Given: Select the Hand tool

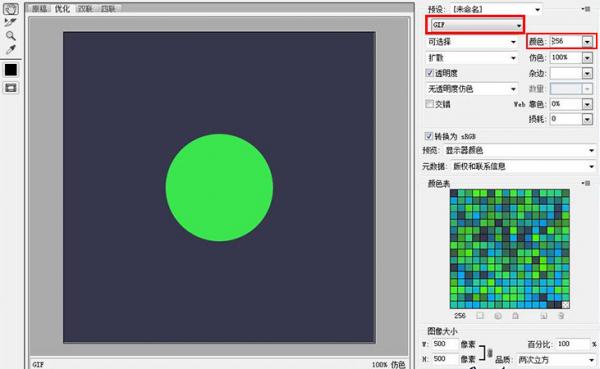Looking at the screenshot, I should pos(10,8).
